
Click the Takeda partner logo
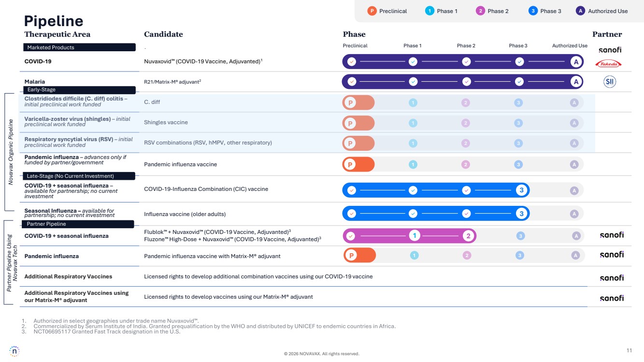coord(608,64)
